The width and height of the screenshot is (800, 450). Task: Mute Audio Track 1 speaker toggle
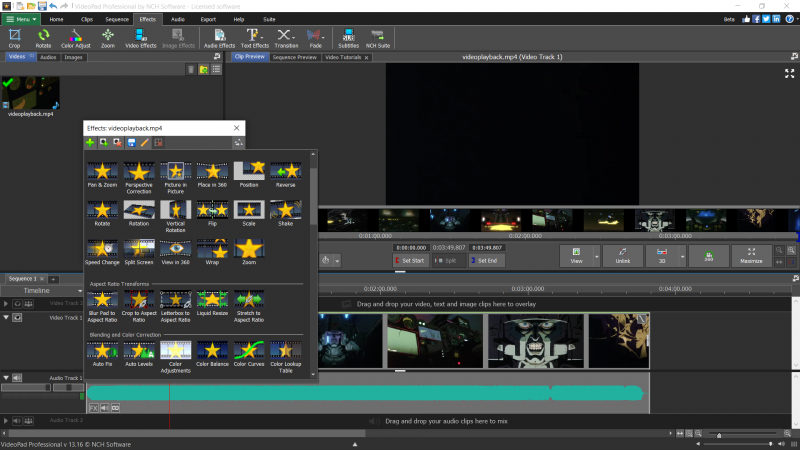17,378
